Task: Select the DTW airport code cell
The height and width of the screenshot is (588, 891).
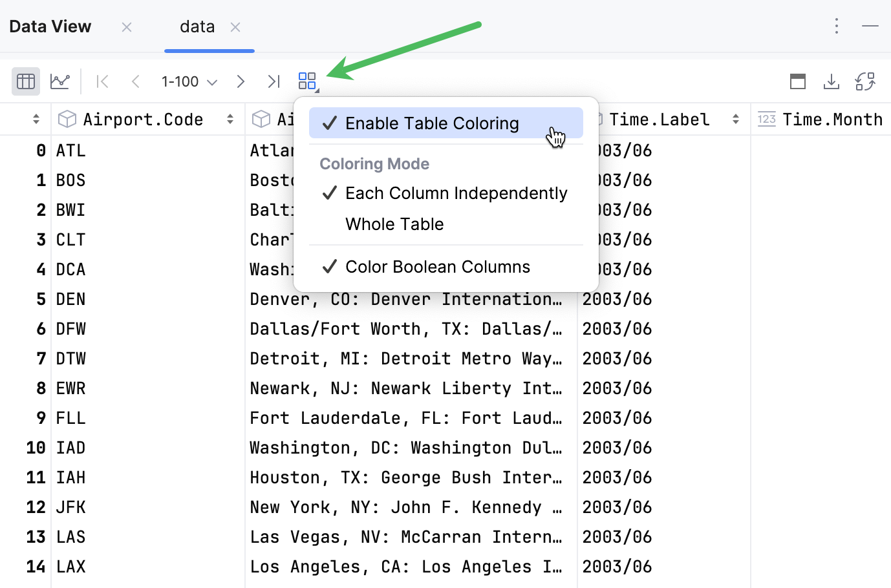Action: click(x=148, y=359)
